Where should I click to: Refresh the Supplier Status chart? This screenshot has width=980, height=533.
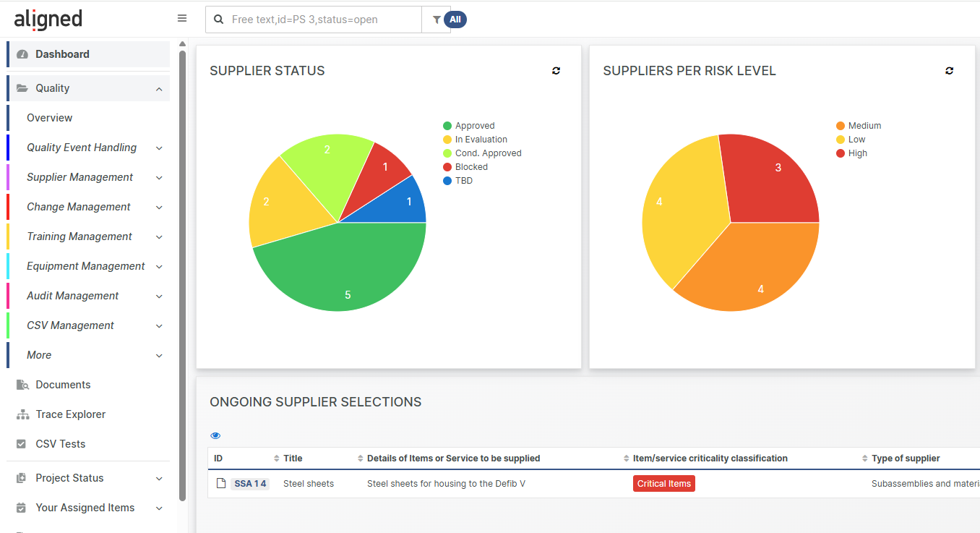click(x=556, y=71)
